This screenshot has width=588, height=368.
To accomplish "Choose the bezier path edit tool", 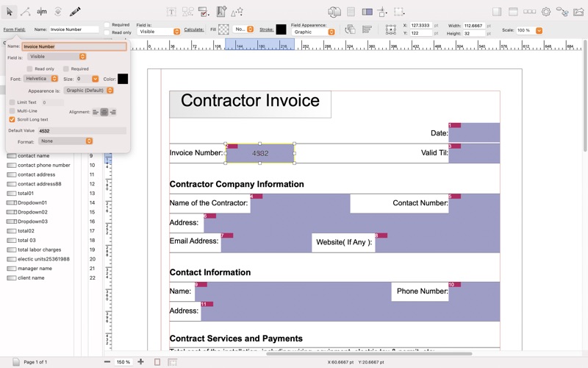I will (26, 12).
